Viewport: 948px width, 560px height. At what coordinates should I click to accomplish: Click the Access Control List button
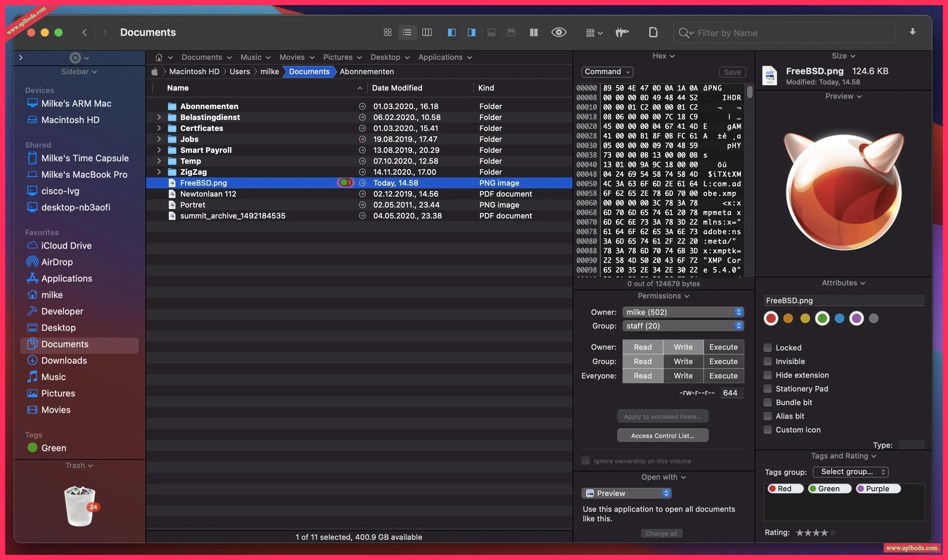[x=662, y=436]
